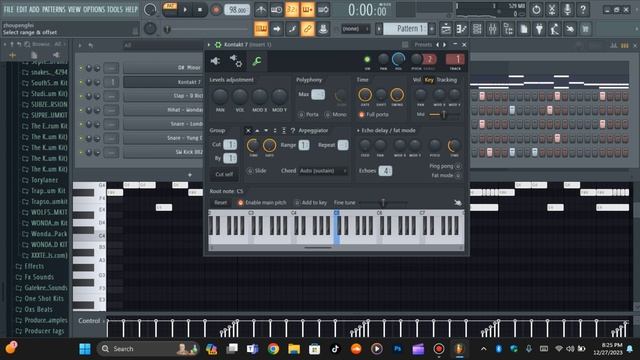
Task: Toggle the metronome icon
Action: pos(261,9)
